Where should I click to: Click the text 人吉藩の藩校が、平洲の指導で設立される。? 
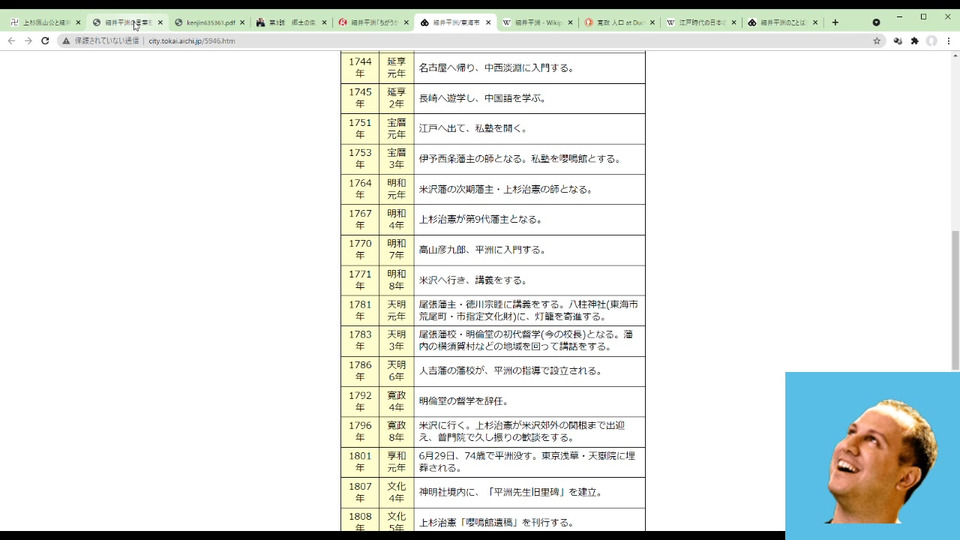(510, 371)
